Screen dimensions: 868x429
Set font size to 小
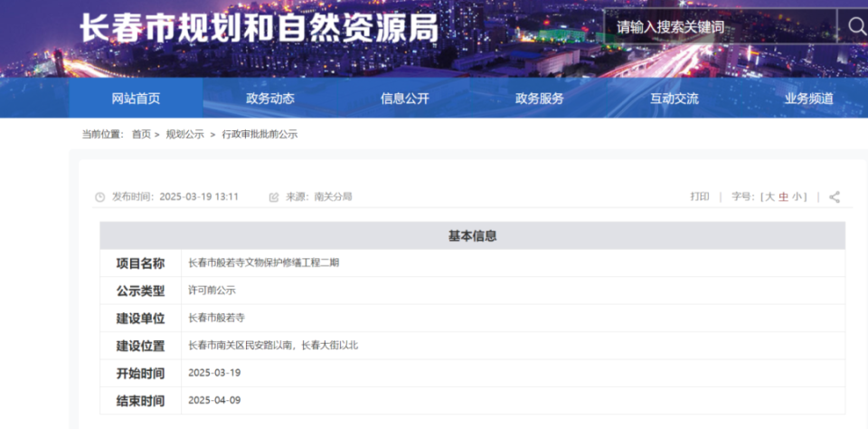point(796,196)
